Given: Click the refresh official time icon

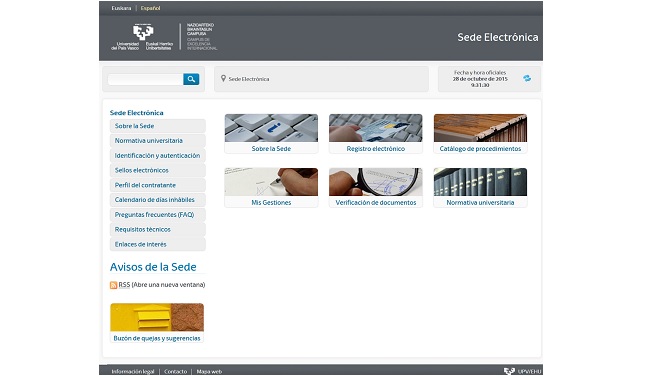Looking at the screenshot, I should click(527, 78).
